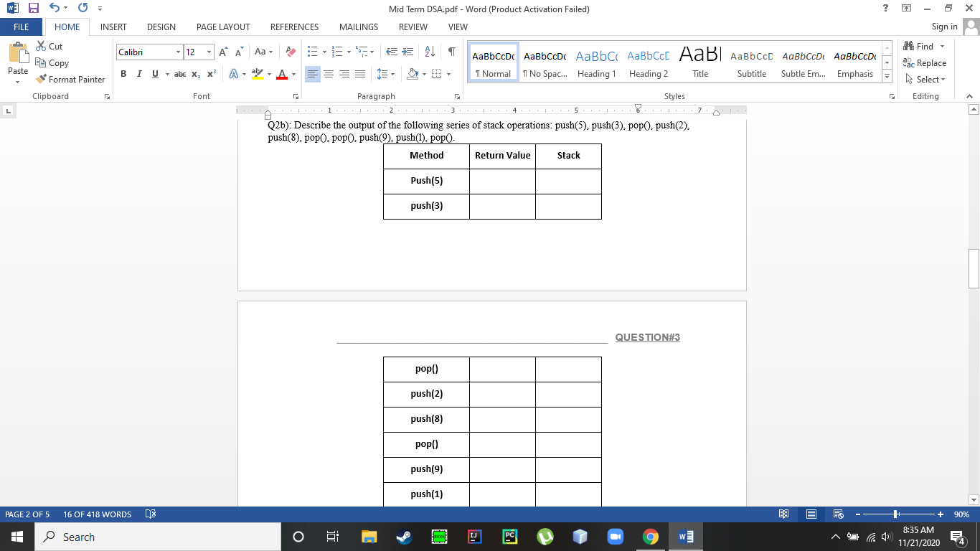
Task: Apply yellow text highlight color
Action: point(258,74)
